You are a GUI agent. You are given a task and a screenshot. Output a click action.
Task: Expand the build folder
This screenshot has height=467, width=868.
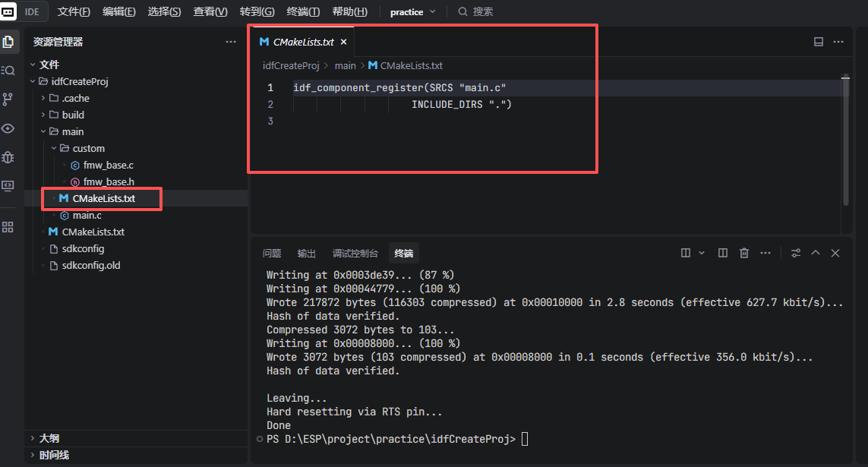coord(43,115)
